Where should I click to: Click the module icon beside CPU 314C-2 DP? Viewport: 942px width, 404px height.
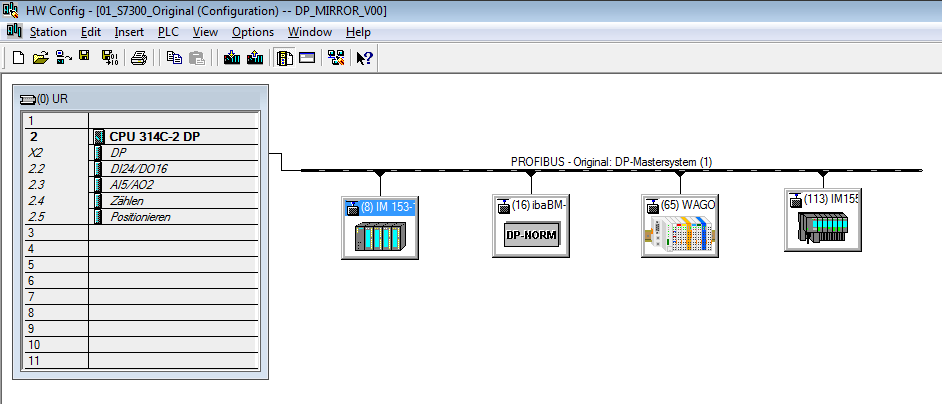coord(99,137)
